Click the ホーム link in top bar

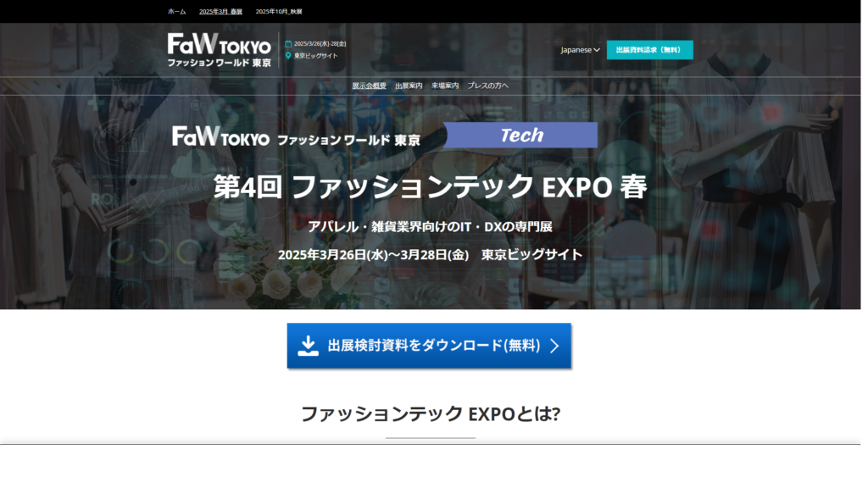[176, 12]
